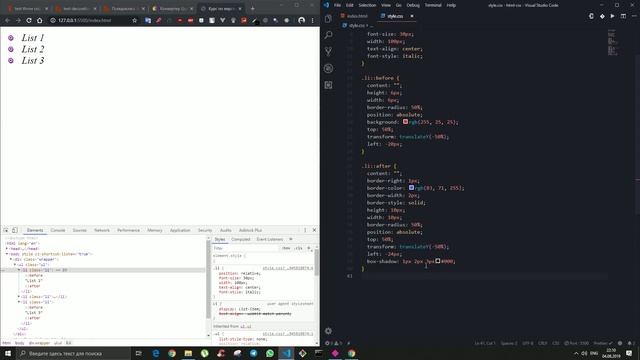
Task: Open the Extensions view in VS Code
Action: point(329,85)
